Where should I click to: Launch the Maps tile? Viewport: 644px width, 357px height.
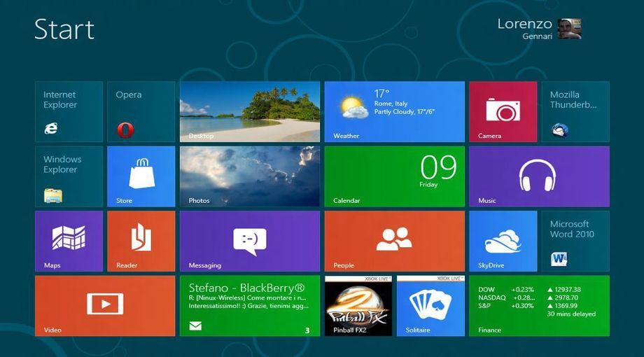69,241
